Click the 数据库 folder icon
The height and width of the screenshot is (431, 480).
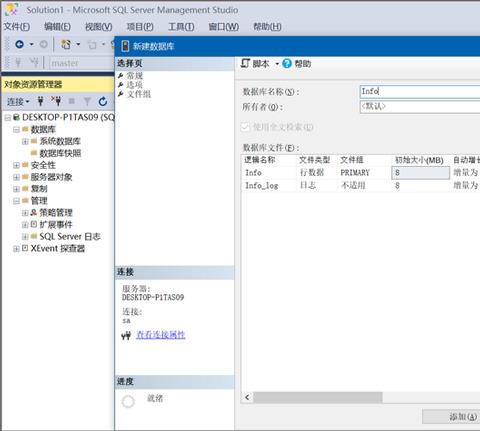click(x=25, y=129)
